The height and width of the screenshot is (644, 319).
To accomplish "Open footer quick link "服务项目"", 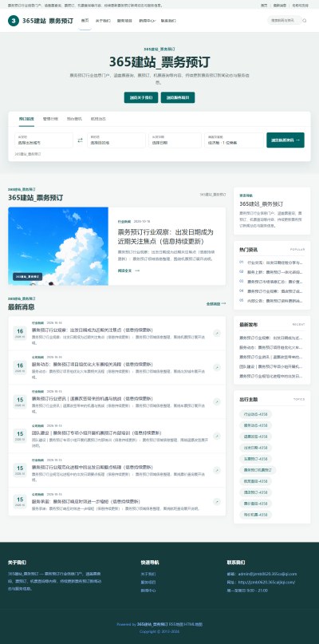I will click(x=148, y=582).
